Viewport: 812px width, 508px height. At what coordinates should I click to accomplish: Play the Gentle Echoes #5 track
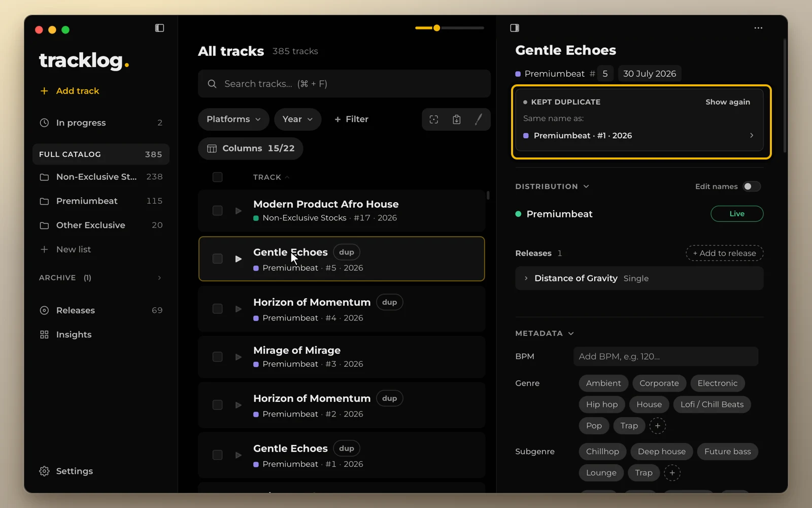click(x=238, y=259)
